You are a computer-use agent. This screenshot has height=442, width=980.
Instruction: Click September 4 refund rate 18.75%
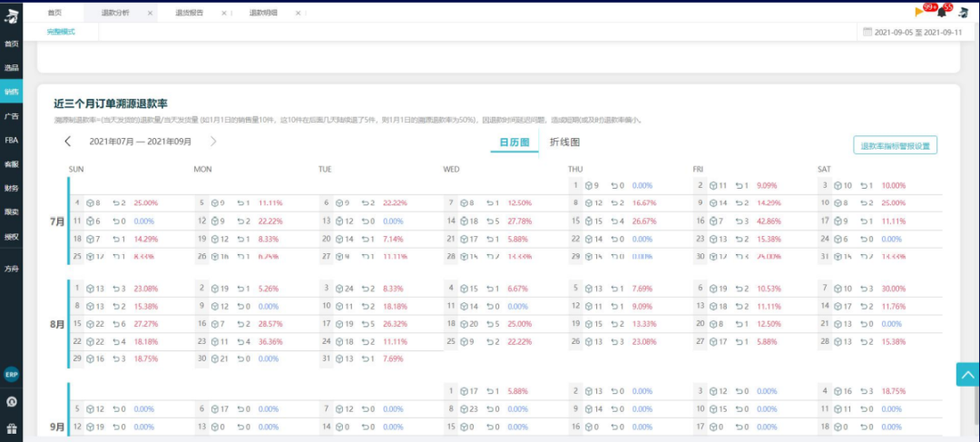click(895, 391)
